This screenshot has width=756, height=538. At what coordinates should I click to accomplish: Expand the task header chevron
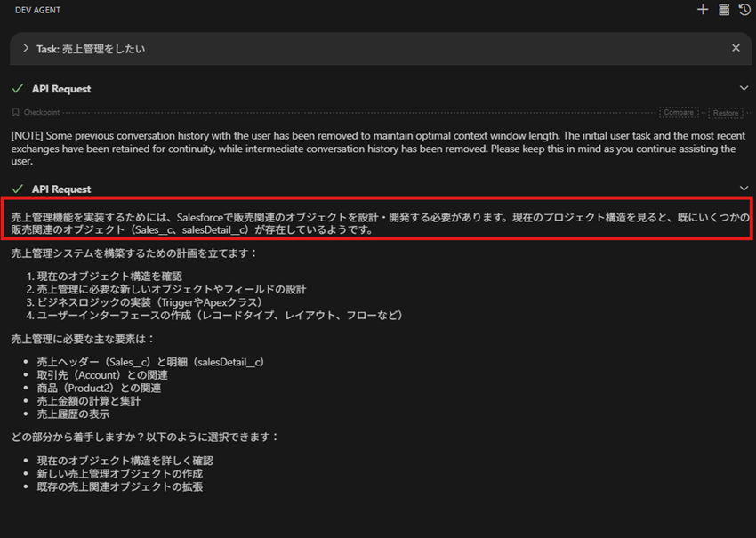(x=26, y=48)
